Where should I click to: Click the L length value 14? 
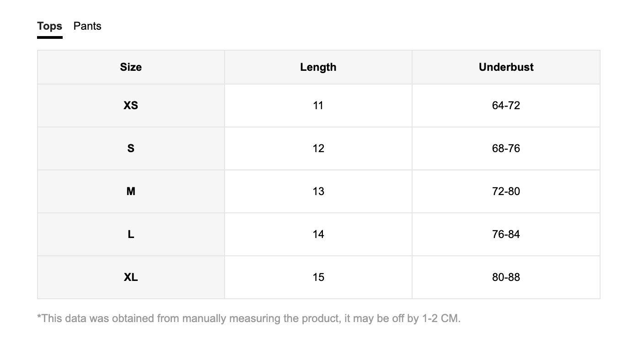[318, 234]
